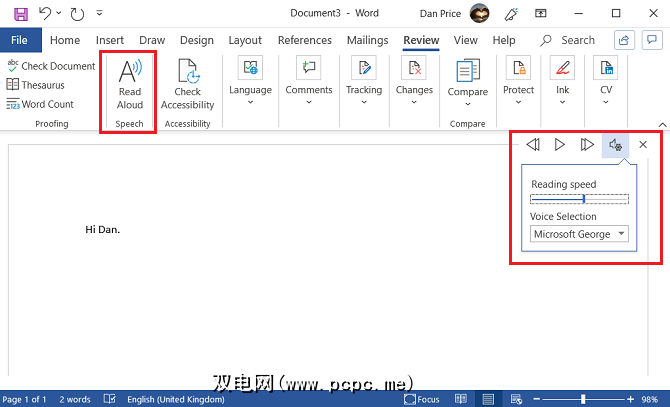The width and height of the screenshot is (670, 407).
Task: Start Read Aloud
Action: point(129,85)
